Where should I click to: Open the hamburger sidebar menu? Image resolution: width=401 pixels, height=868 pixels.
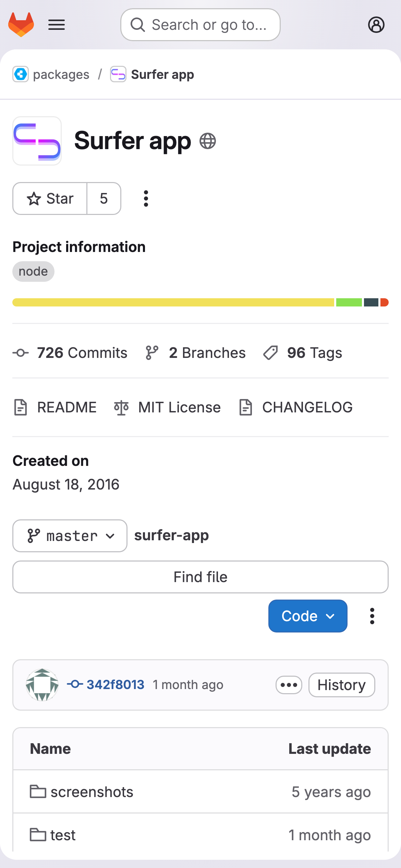tap(57, 25)
